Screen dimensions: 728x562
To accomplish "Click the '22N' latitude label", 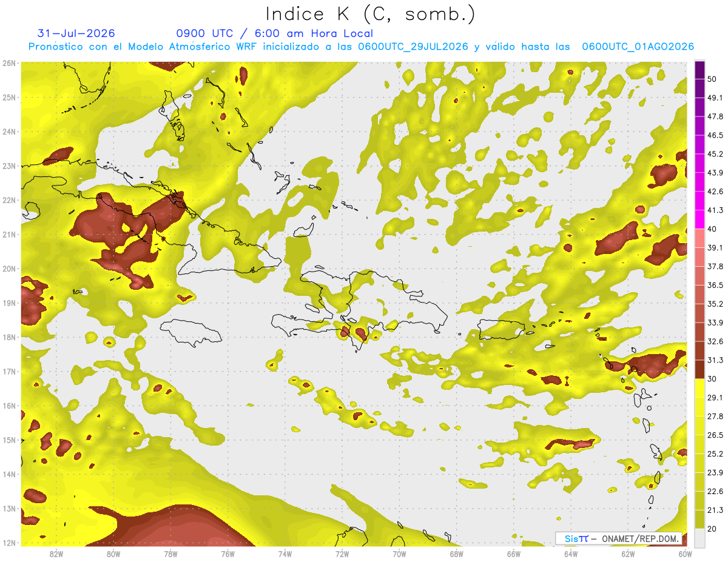I will pyautogui.click(x=10, y=200).
